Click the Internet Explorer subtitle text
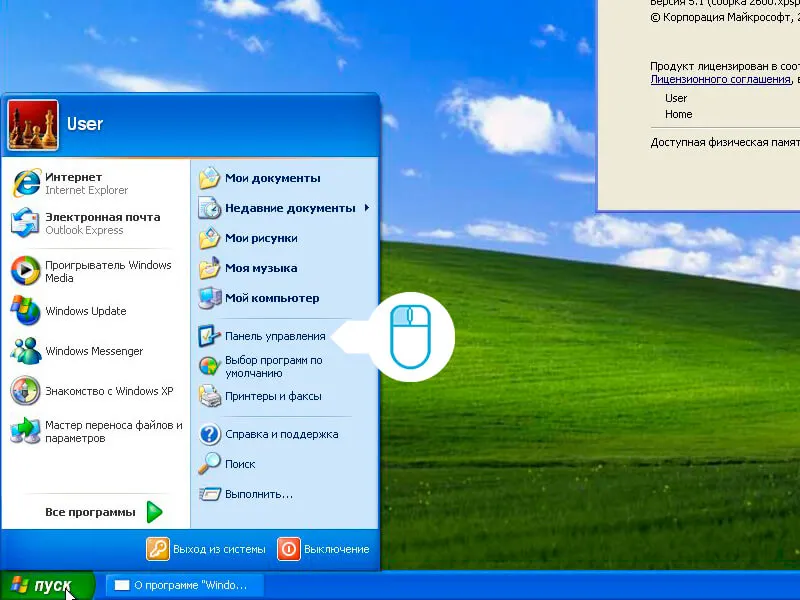Screen dimensions: 800x600 [87, 190]
